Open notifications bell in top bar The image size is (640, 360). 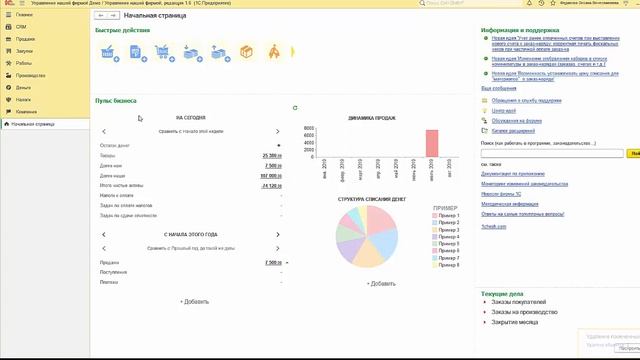click(529, 3)
